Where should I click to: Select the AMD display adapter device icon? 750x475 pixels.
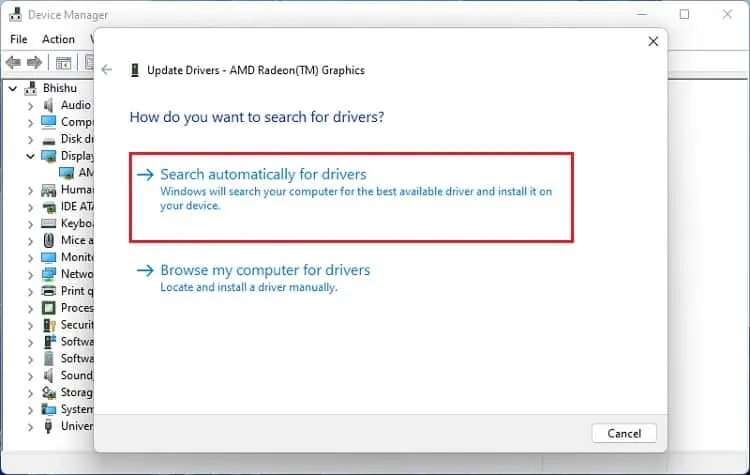[x=66, y=172]
